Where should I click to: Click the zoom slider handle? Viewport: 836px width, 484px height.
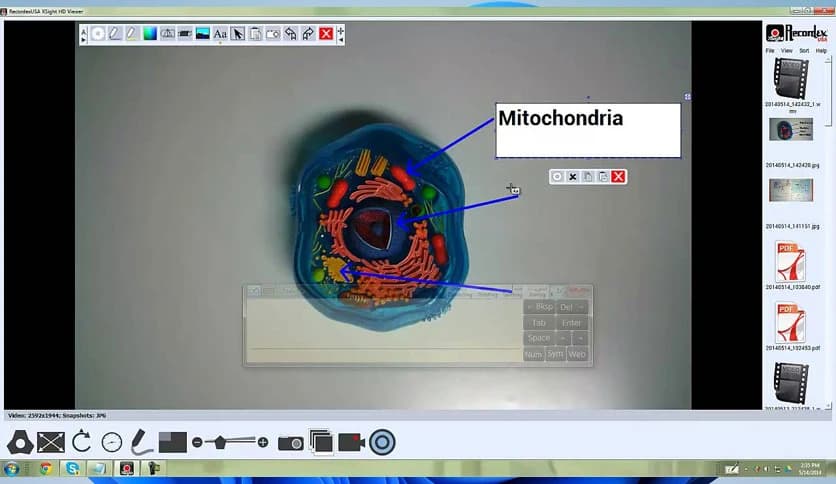pos(220,442)
